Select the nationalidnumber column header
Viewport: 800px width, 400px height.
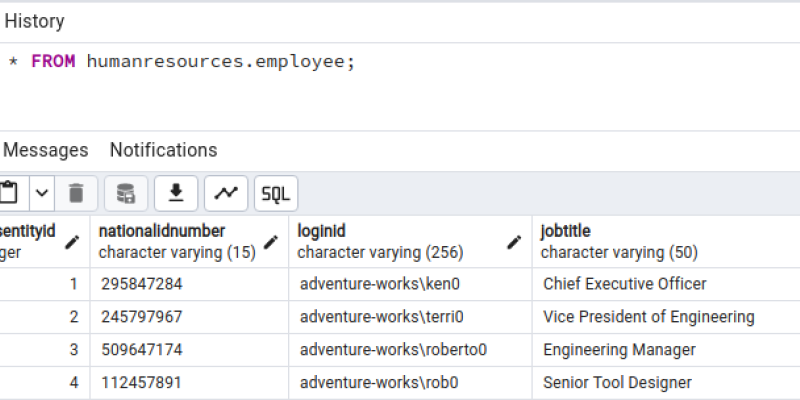click(x=189, y=241)
